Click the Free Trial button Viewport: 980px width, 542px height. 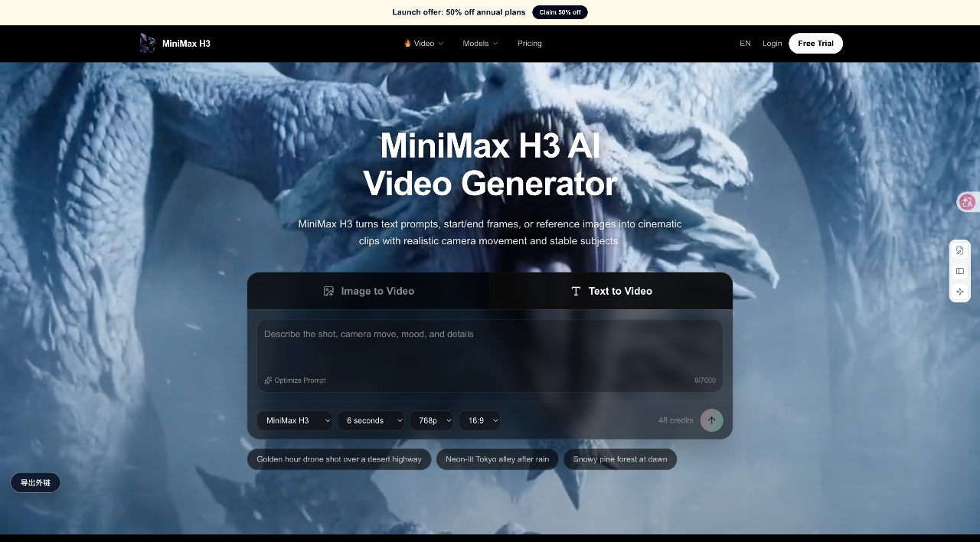[x=815, y=44]
